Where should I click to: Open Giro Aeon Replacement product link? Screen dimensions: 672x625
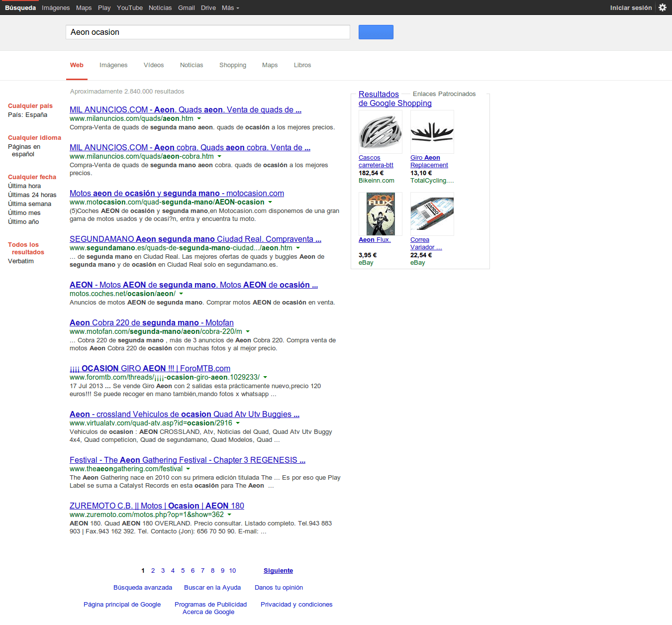coord(429,161)
